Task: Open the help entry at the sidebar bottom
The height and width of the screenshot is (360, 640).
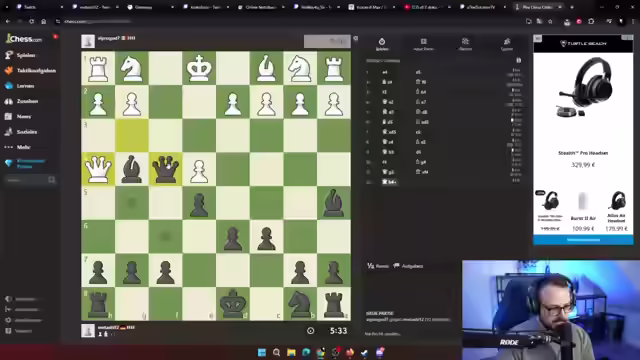Action: point(18,331)
